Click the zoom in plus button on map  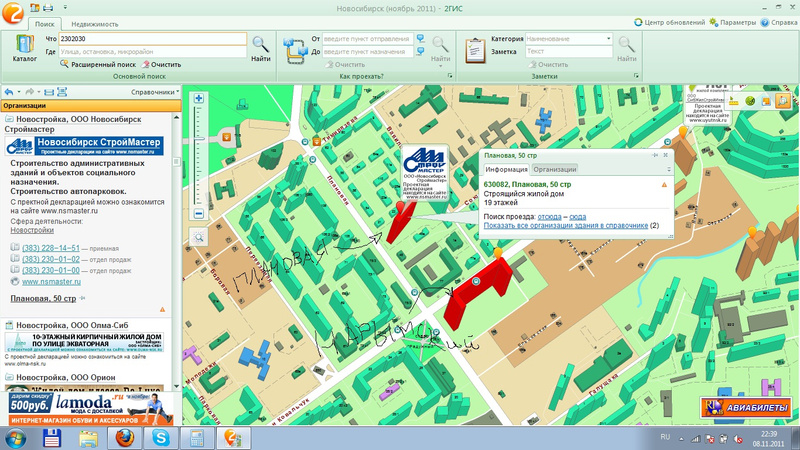pos(199,98)
